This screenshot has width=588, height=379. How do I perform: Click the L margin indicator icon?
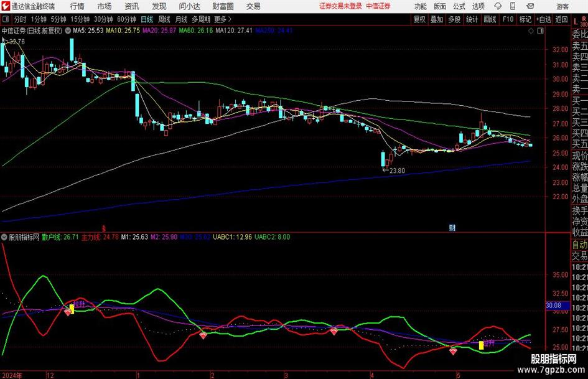[x=576, y=22]
